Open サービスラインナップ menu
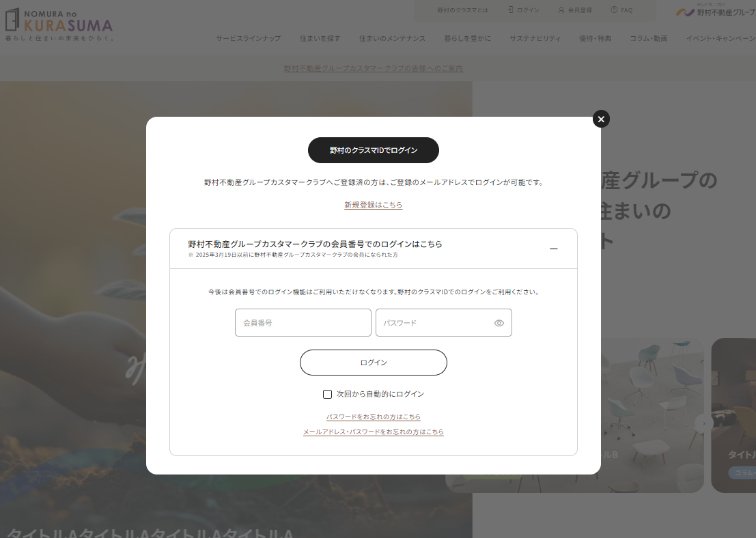The image size is (756, 538). [249, 38]
